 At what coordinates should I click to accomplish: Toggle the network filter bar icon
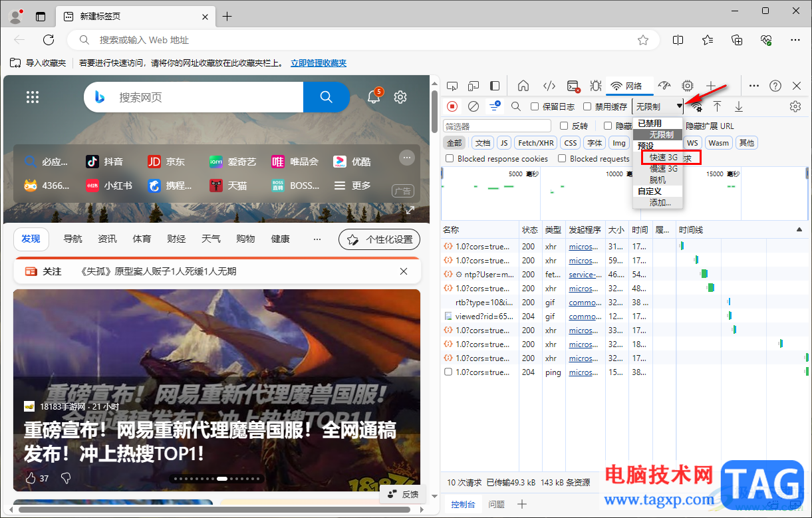click(495, 106)
